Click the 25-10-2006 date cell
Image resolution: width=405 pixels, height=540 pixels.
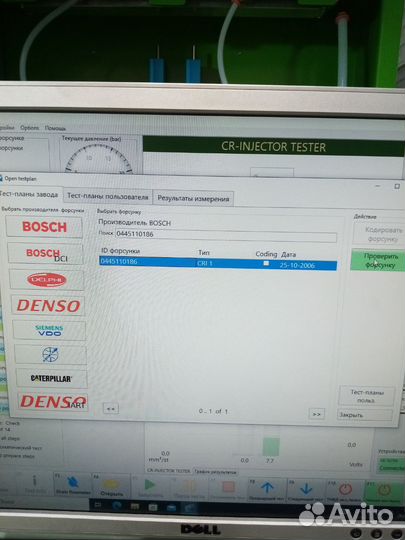(x=297, y=265)
